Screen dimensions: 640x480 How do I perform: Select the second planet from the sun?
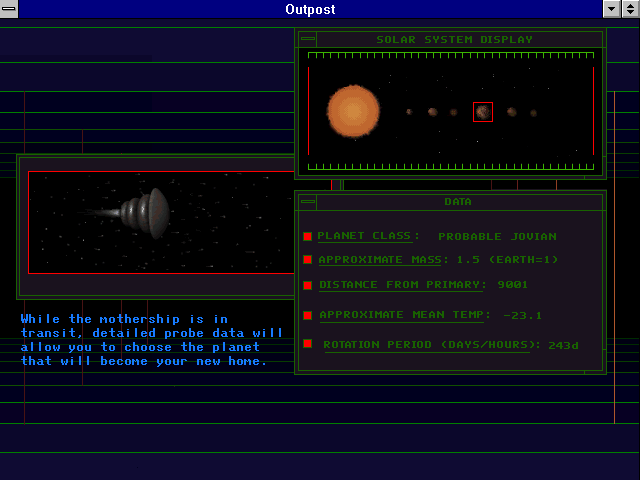(433, 112)
